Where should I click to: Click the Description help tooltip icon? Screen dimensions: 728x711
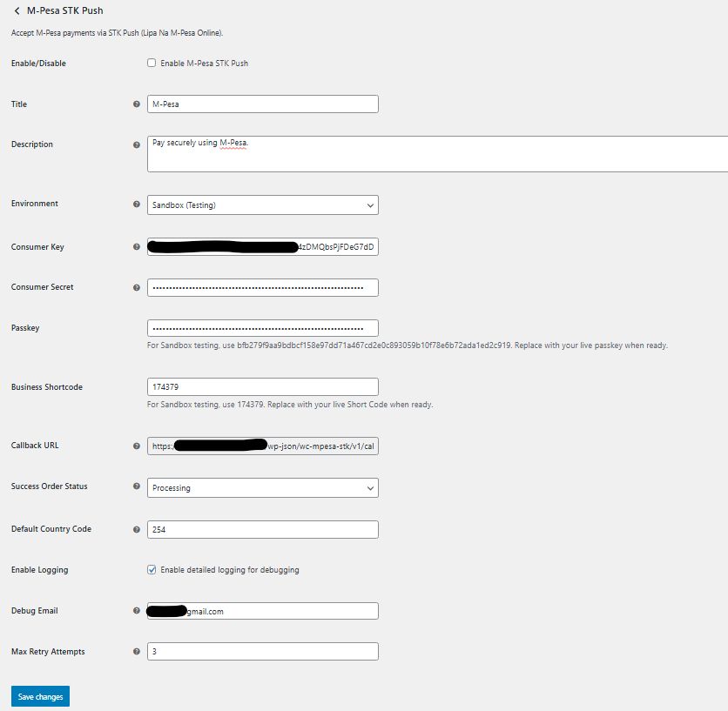136,144
